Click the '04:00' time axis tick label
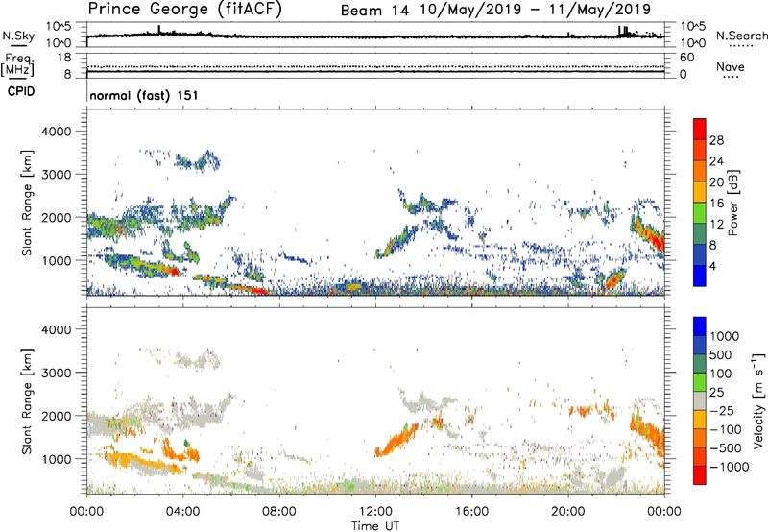Viewport: 768px width, 532px height. click(182, 512)
